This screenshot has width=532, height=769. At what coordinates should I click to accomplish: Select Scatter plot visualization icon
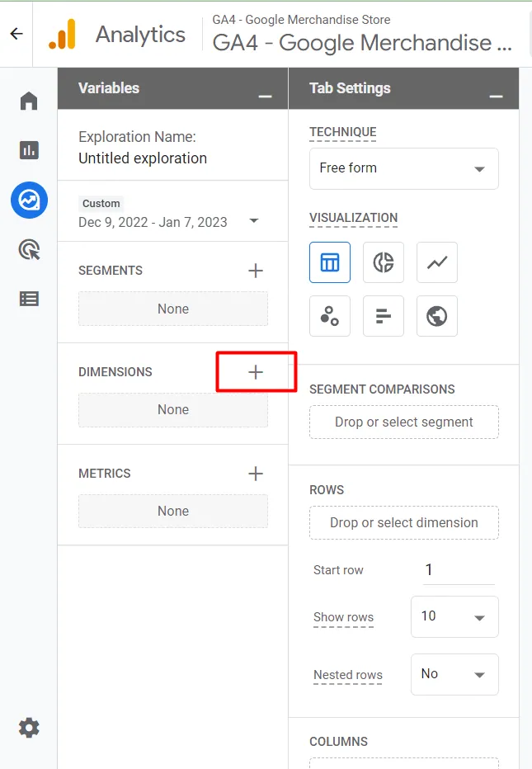coord(330,316)
